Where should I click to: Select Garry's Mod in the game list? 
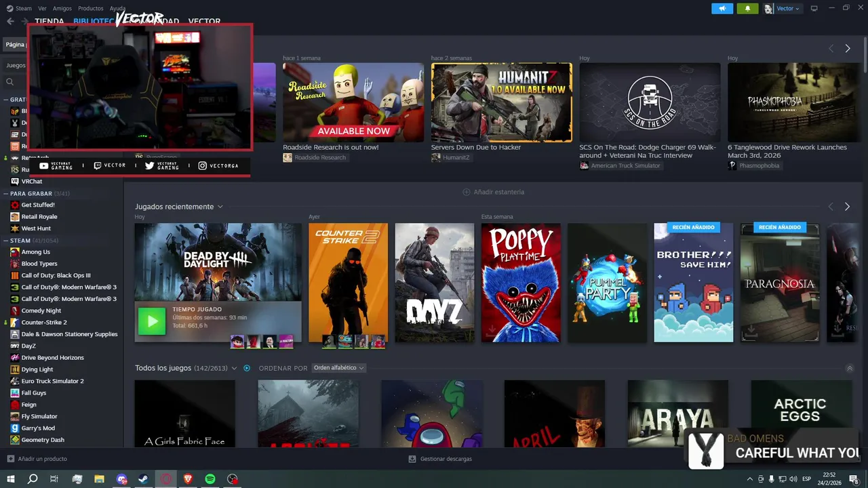click(38, 428)
